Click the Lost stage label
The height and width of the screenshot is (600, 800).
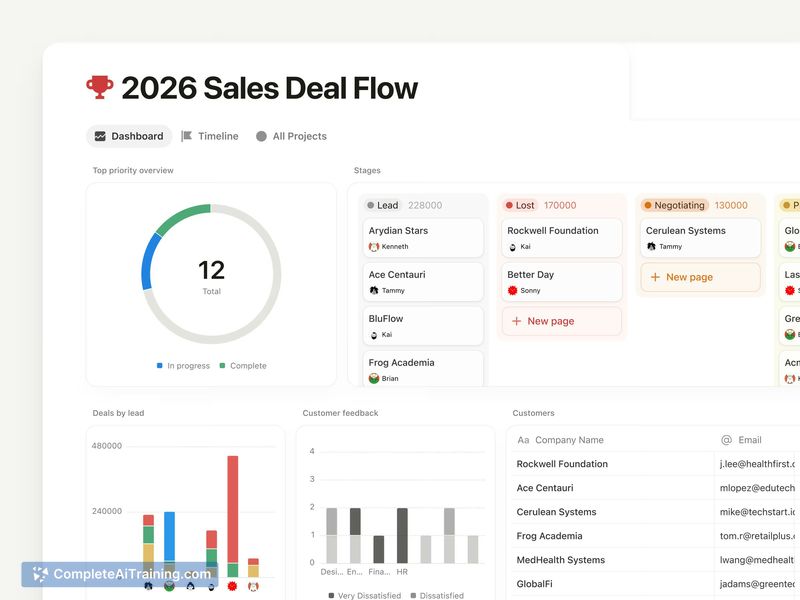pyautogui.click(x=520, y=205)
